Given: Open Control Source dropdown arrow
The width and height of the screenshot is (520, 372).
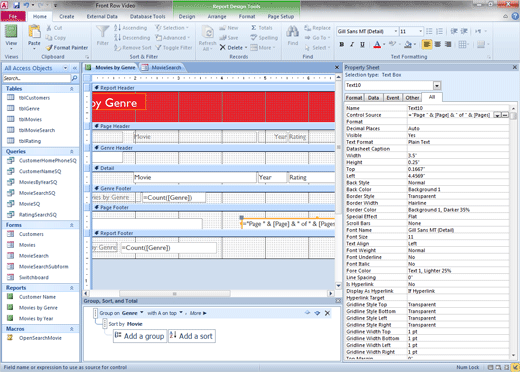Looking at the screenshot, I should 497,115.
